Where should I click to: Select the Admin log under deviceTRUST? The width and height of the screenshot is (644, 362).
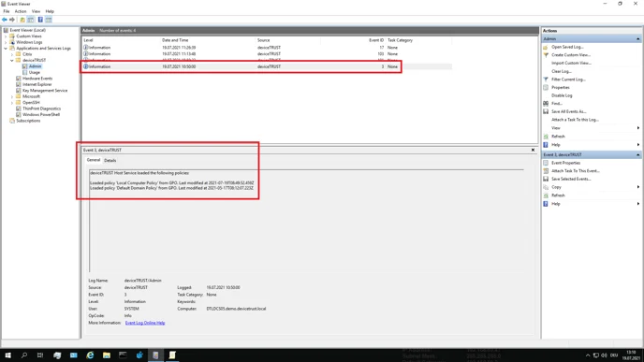(x=35, y=66)
